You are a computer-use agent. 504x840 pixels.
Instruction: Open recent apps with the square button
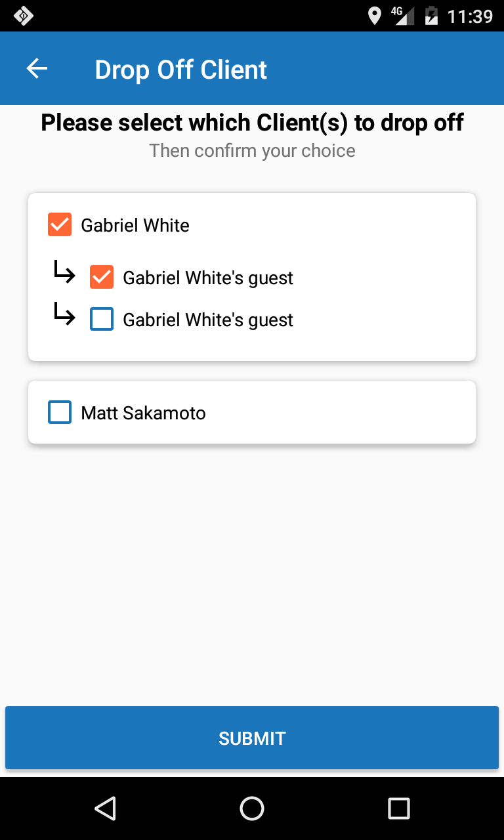click(398, 808)
